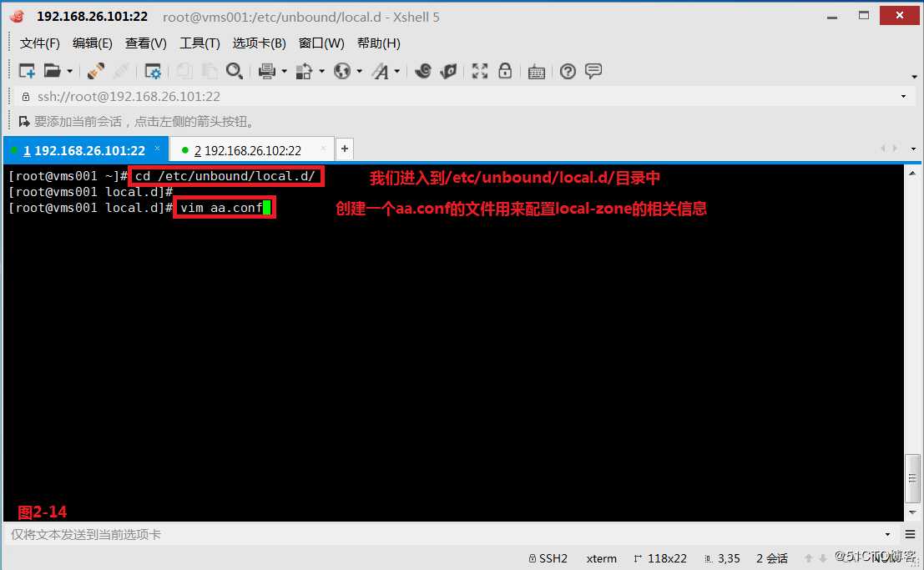Click the Connect plug icon

(95, 71)
